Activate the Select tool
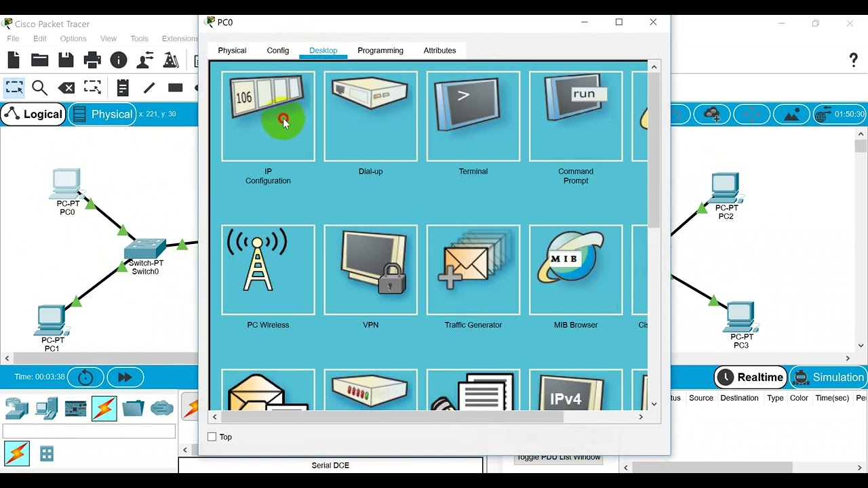Image resolution: width=868 pixels, height=488 pixels. coord(14,87)
